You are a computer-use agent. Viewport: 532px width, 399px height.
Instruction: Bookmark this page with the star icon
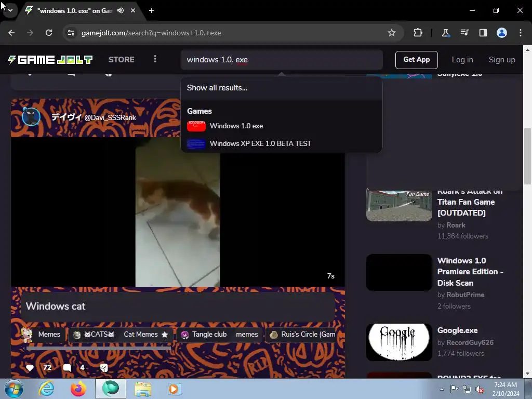coord(392,33)
